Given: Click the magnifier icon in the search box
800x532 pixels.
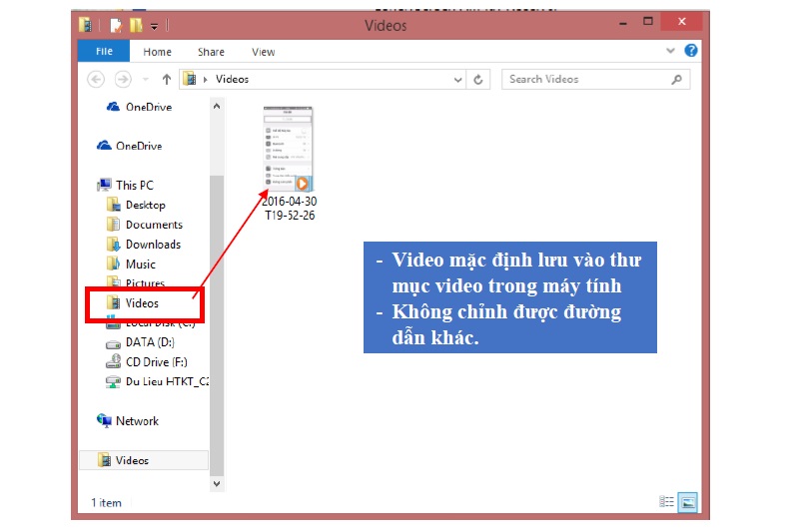Looking at the screenshot, I should click(677, 79).
